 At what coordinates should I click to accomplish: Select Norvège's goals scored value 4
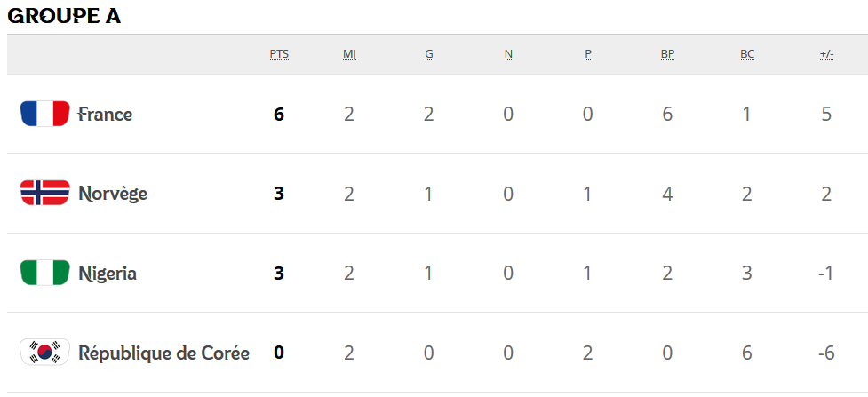[667, 194]
